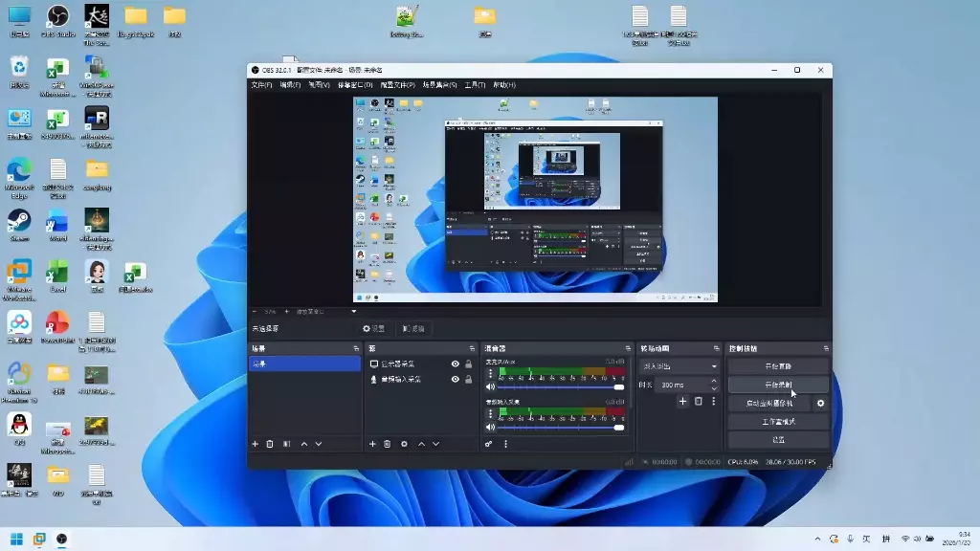980x551 pixels.
Task: Open Mic/Aux channel three-dot options
Action: (x=491, y=374)
